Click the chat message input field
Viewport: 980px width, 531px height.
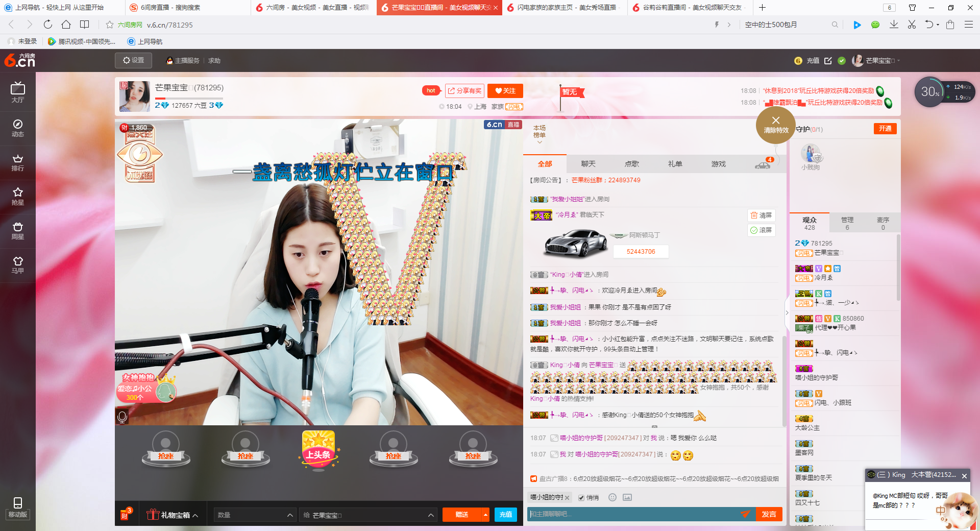click(633, 514)
